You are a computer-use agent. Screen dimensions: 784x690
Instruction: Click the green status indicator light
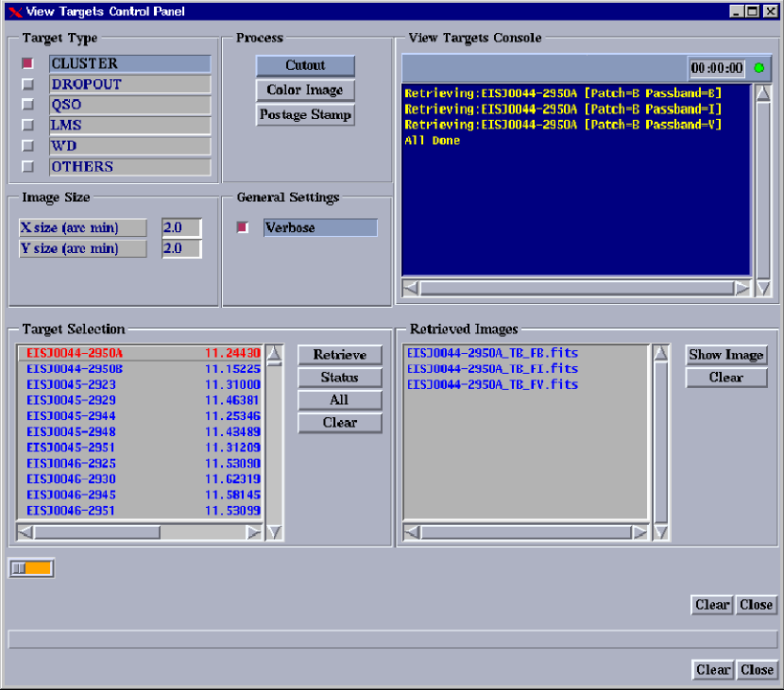click(758, 68)
